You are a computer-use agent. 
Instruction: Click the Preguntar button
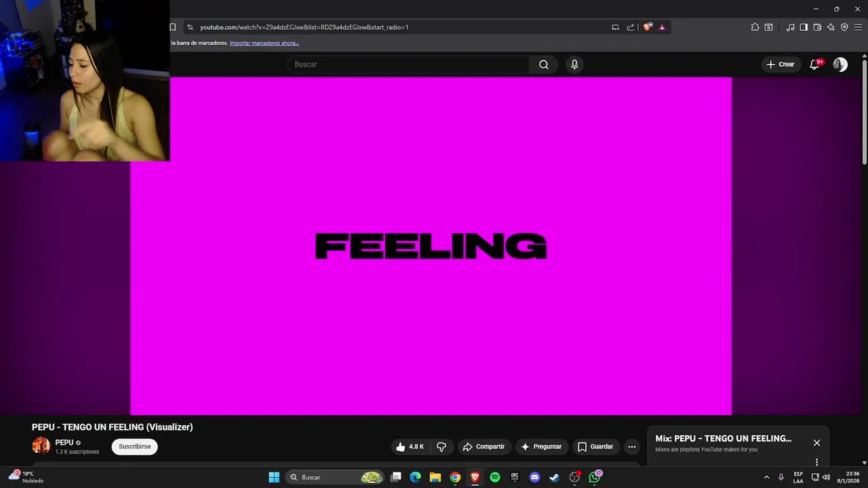pyautogui.click(x=541, y=447)
